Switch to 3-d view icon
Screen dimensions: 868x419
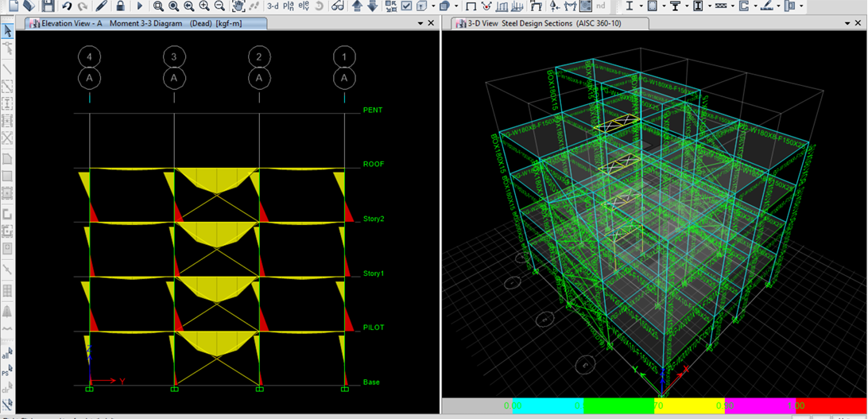click(273, 6)
